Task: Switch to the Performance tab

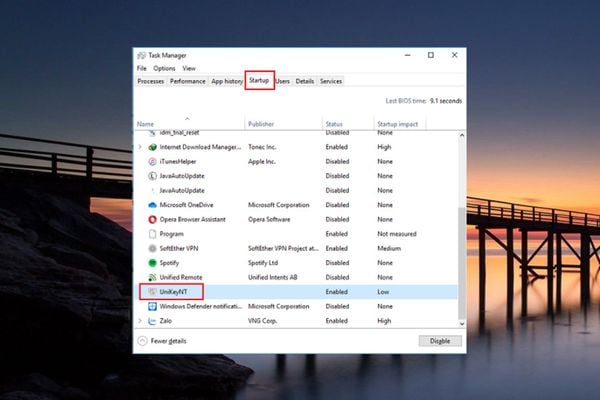Action: (188, 81)
